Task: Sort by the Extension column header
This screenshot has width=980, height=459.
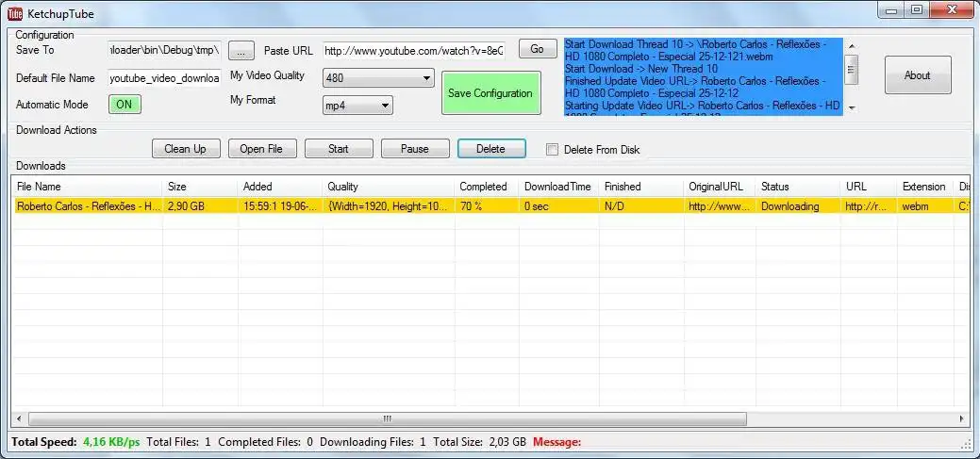Action: 925,187
